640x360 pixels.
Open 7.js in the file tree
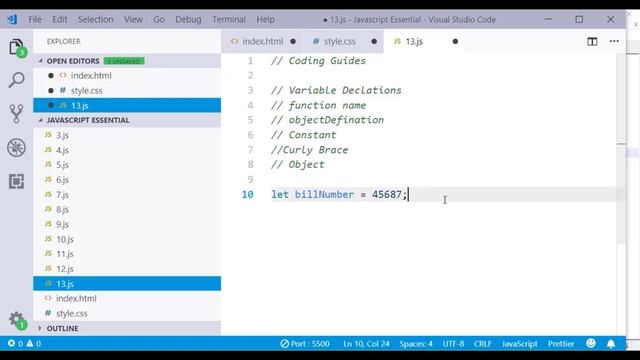click(x=127, y=195)
